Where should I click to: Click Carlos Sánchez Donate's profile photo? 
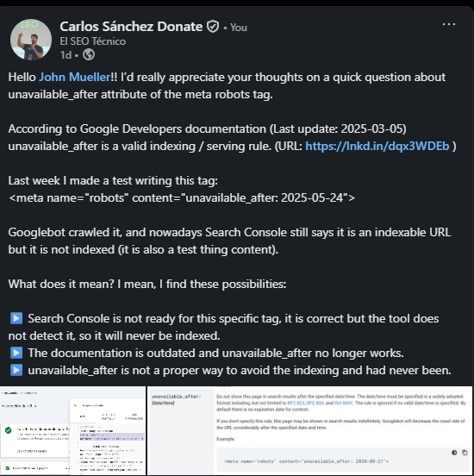(31, 40)
